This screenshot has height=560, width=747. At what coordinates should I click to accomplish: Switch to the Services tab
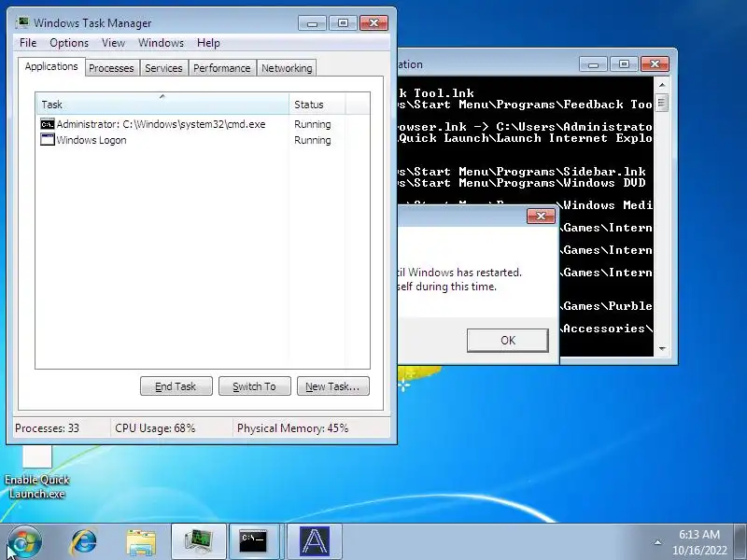(x=163, y=68)
